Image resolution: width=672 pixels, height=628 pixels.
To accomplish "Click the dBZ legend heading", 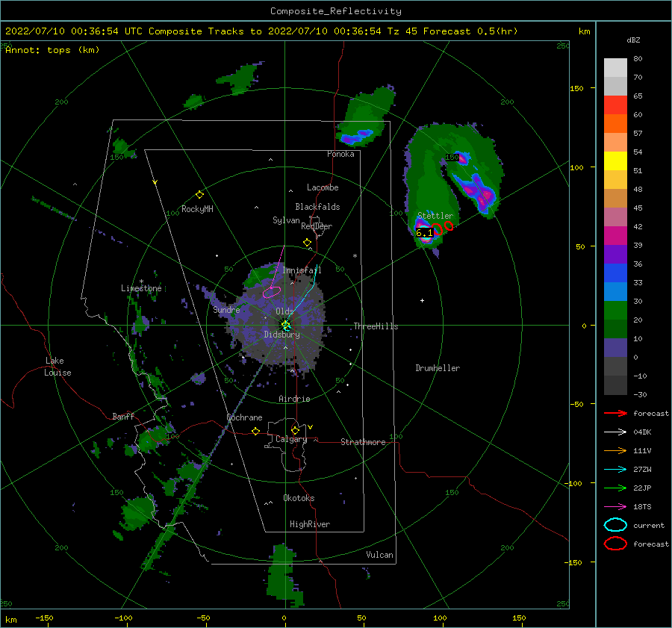I will tap(633, 40).
